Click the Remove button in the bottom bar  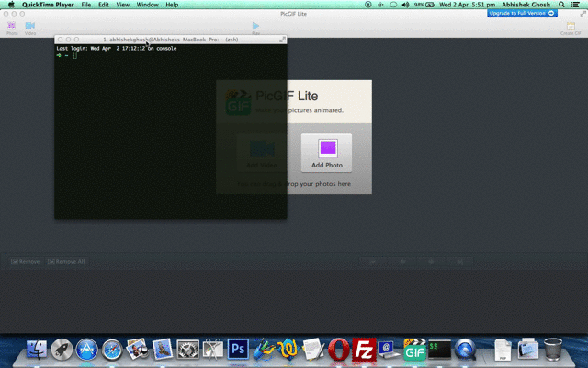pos(25,261)
